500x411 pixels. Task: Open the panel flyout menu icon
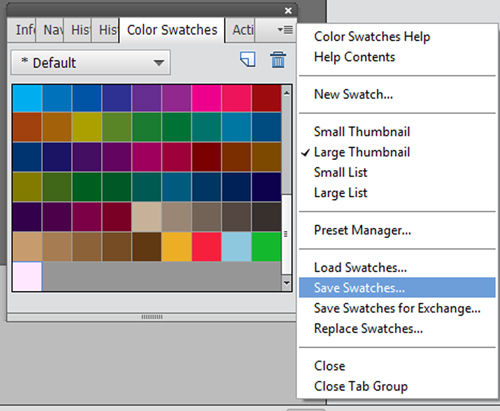pos(285,30)
